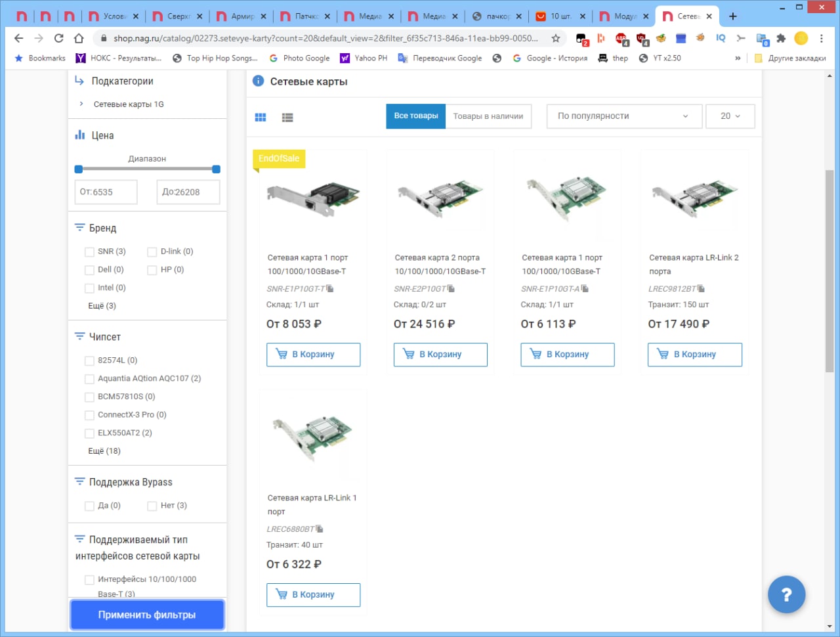Open the extensions puzzle icon
This screenshot has width=840, height=637.
point(781,38)
